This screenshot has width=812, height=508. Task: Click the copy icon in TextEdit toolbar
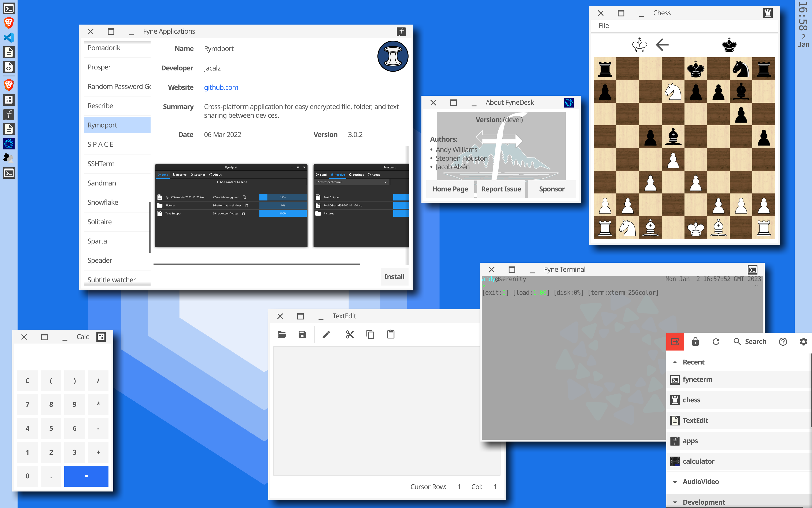(370, 334)
